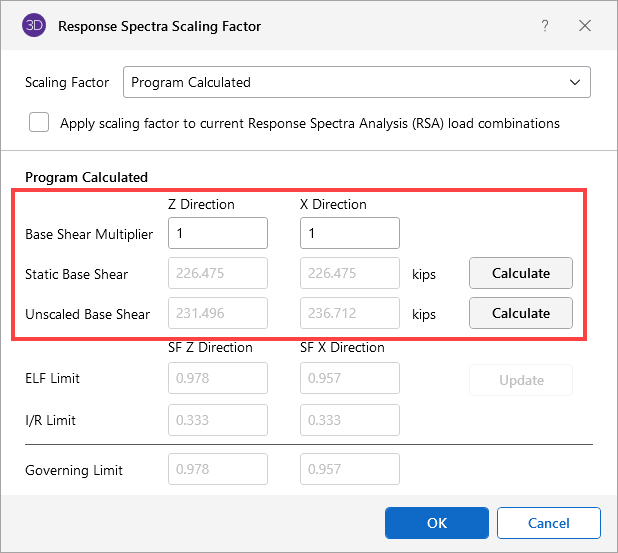Click the I/R Limit SF Z Direction field
This screenshot has width=618, height=553.
(218, 420)
